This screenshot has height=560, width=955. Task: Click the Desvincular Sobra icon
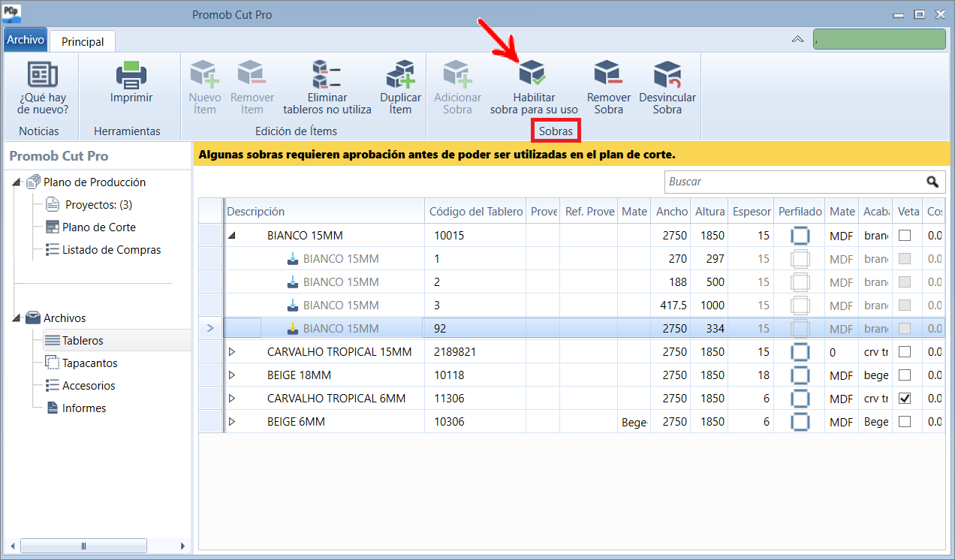667,74
